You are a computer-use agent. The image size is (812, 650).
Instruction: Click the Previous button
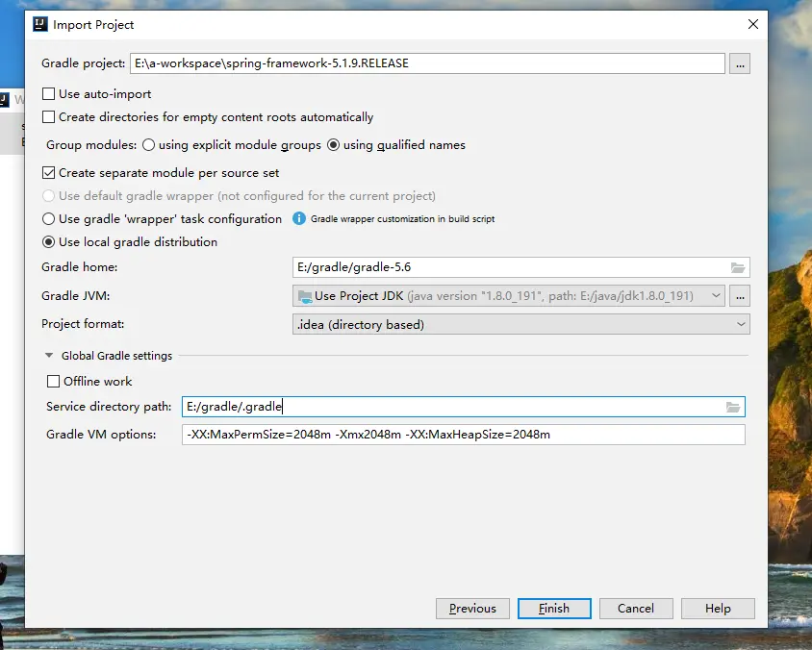(x=472, y=609)
